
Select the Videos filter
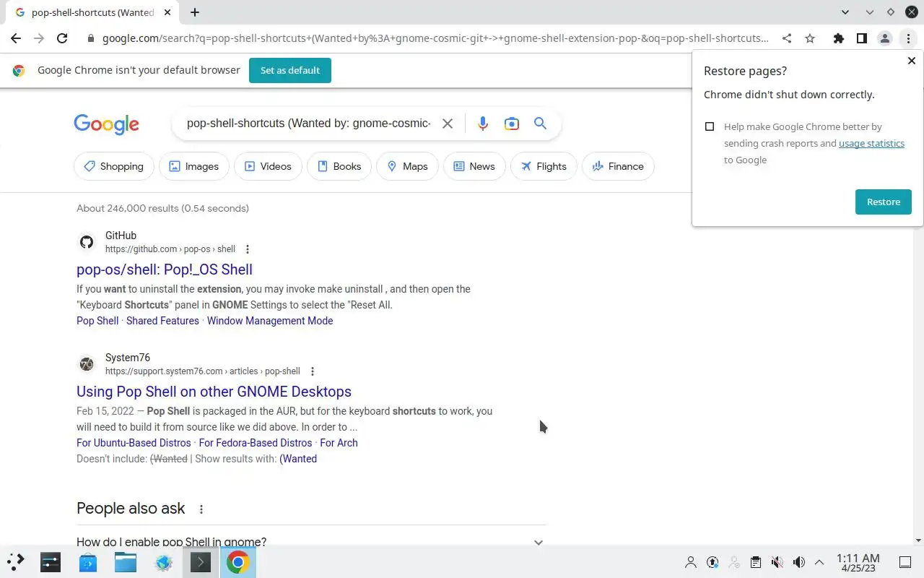click(268, 166)
